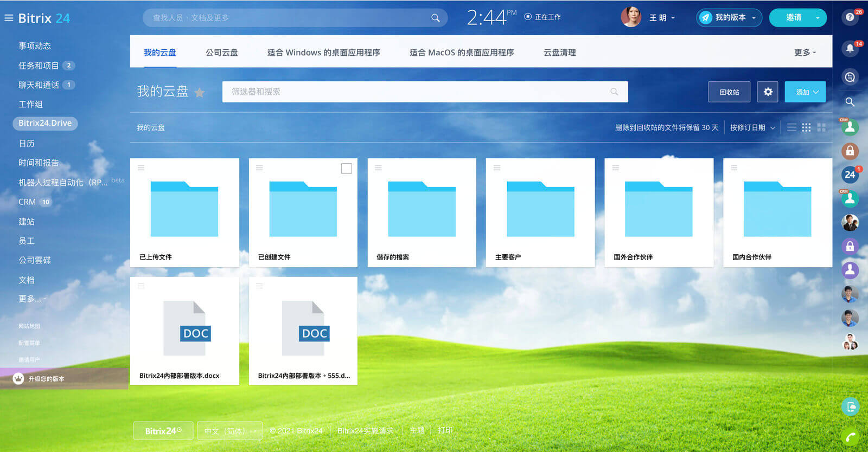This screenshot has width=868, height=452.
Task: Expand the 王明 user menu dropdown
Action: (673, 18)
